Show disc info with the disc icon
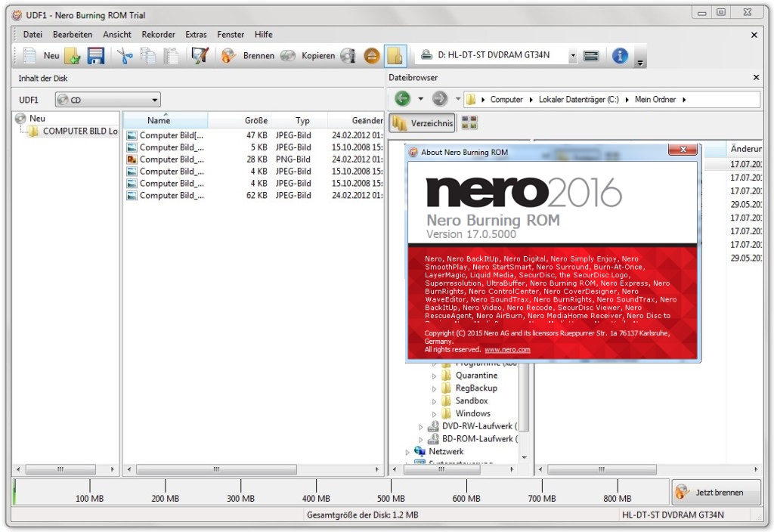The image size is (774, 532). (348, 56)
